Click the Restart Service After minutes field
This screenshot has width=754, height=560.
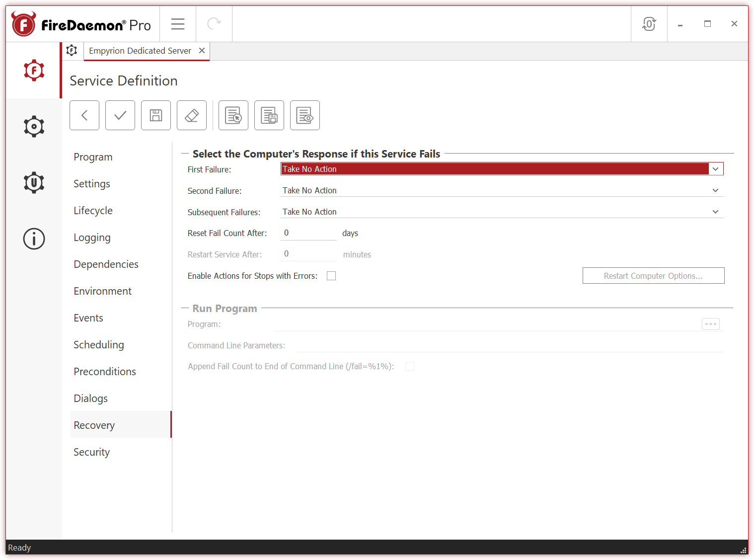coord(308,254)
